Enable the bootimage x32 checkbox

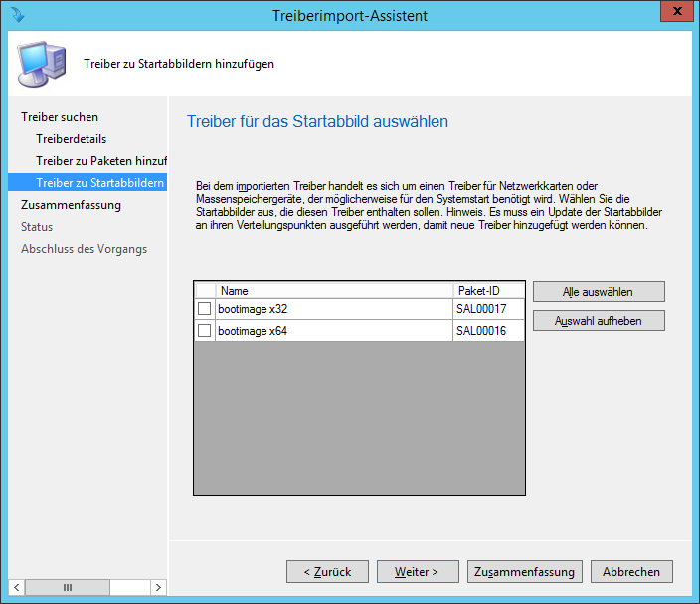coord(205,309)
